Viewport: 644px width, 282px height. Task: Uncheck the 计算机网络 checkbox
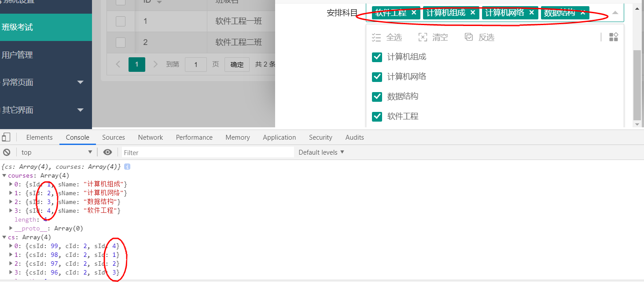377,76
